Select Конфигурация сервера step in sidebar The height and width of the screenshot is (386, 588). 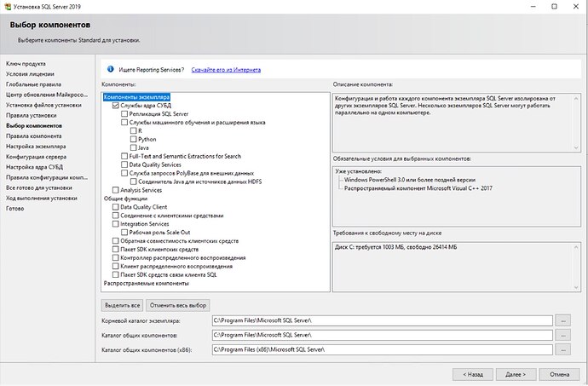coord(37,158)
